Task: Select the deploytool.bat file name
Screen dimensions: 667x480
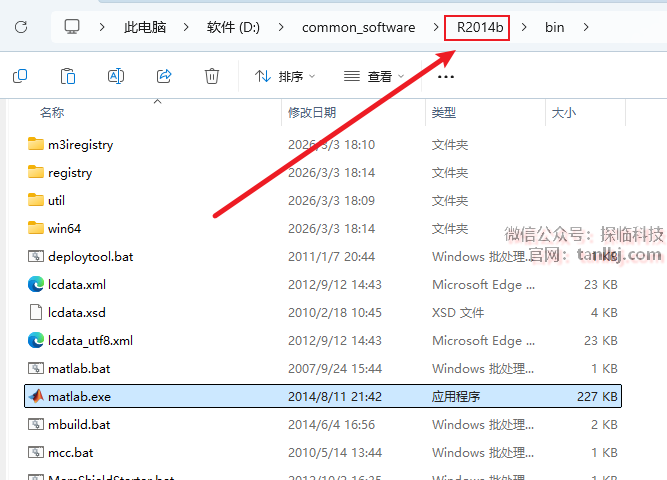Action: (x=91, y=257)
